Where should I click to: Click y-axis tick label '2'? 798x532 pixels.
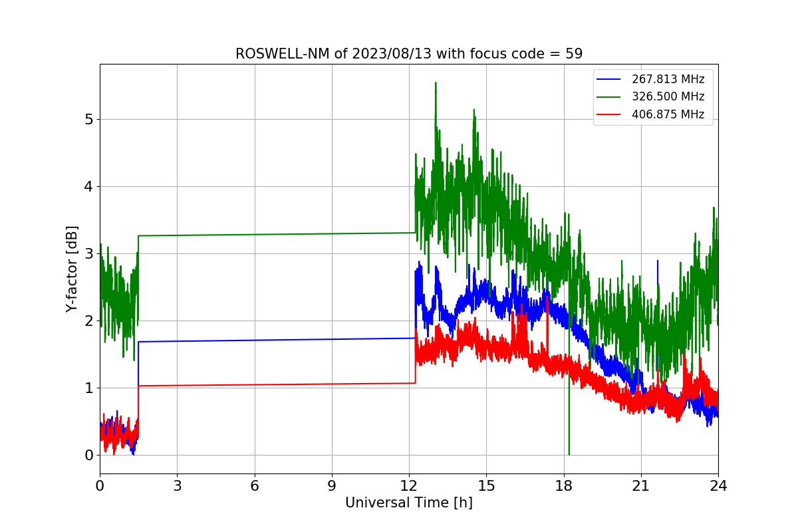pos(88,321)
